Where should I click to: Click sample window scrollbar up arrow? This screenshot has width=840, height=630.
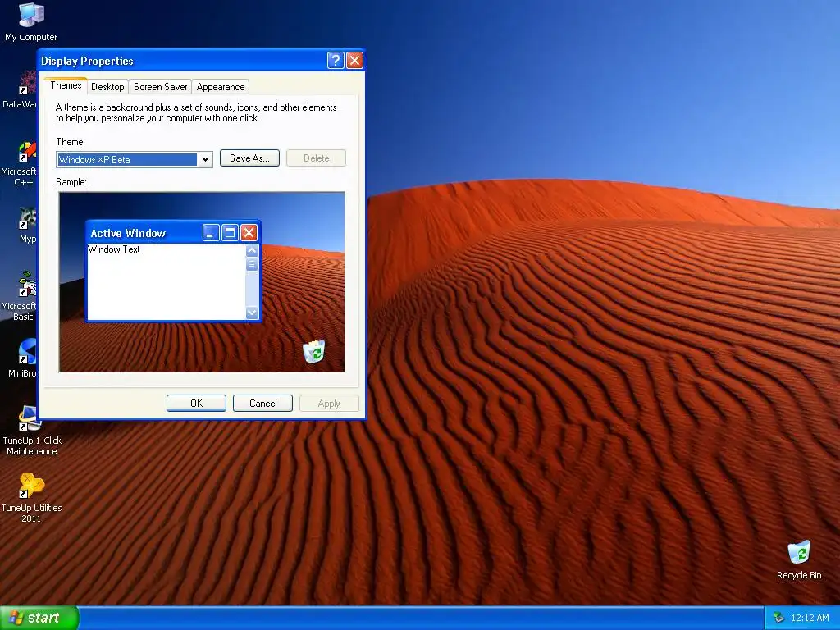[253, 250]
